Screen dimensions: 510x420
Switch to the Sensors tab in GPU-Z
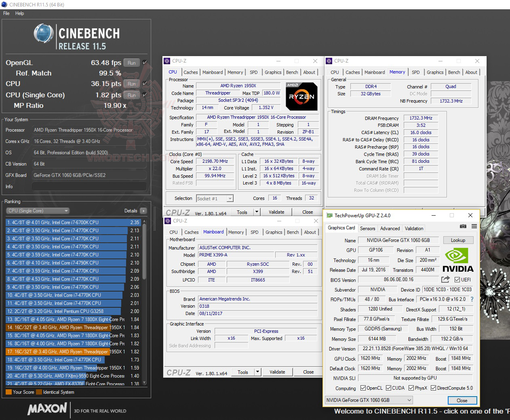point(367,228)
